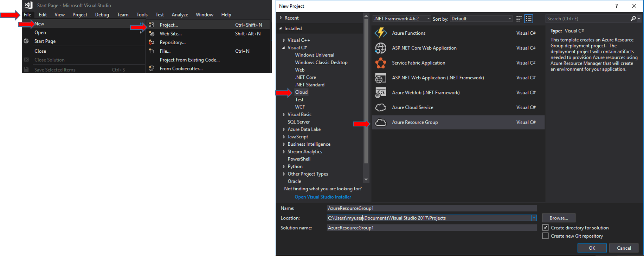This screenshot has width=644, height=256.
Task: Collapse the Installed section
Action: 281,28
